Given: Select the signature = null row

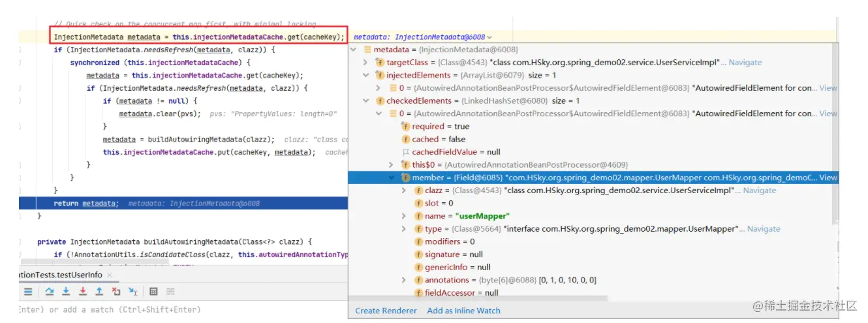Looking at the screenshot, I should (x=454, y=254).
